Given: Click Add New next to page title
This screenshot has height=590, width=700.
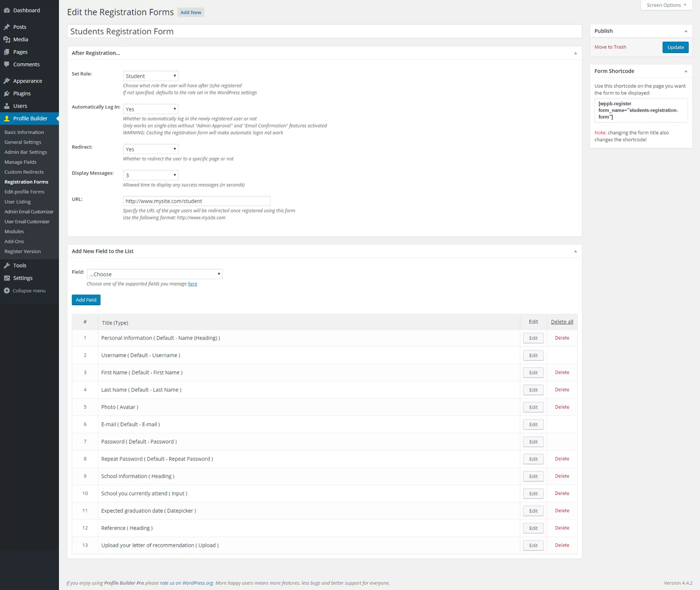Looking at the screenshot, I should click(191, 12).
